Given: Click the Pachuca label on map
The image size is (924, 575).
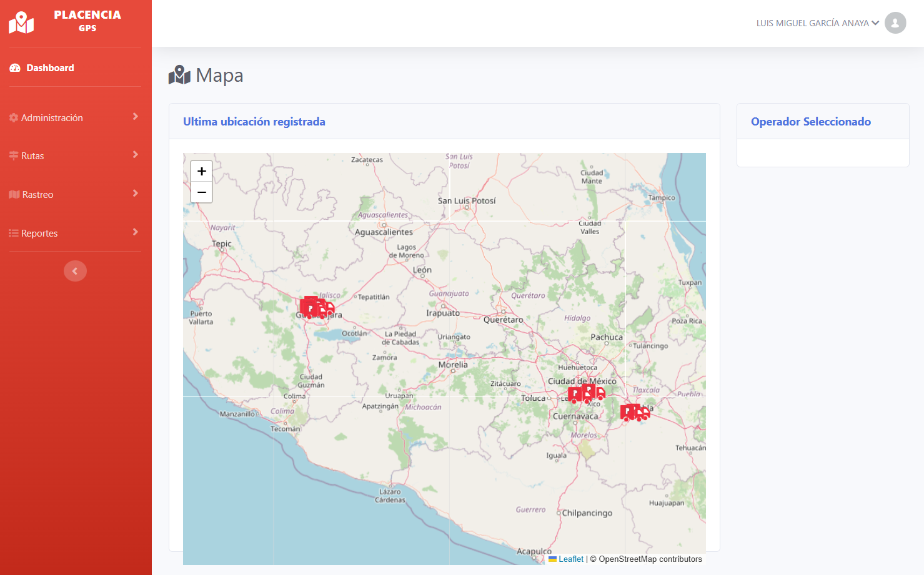Looking at the screenshot, I should [x=607, y=337].
